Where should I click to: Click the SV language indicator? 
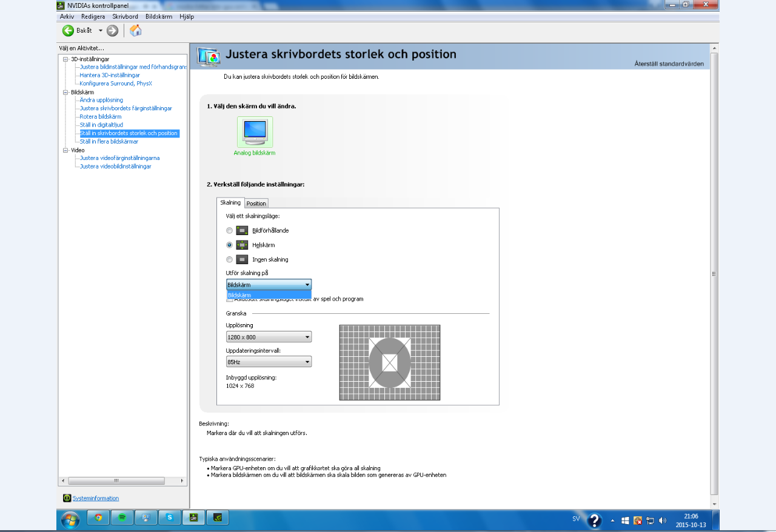coord(576,519)
